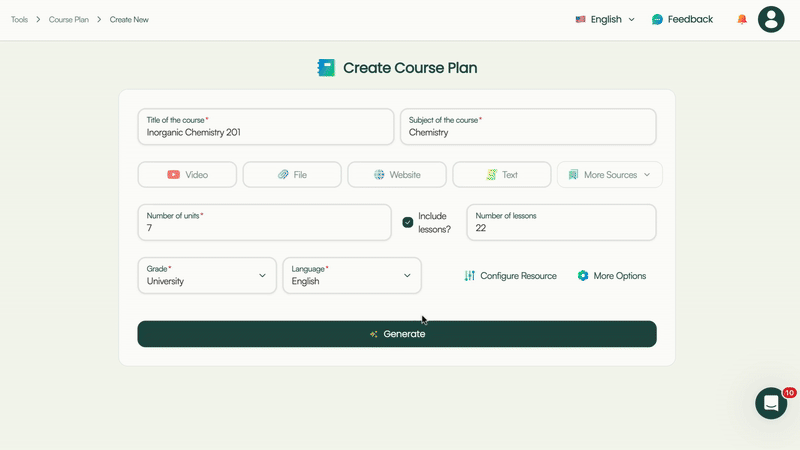Click the Subject of the course field

click(528, 127)
